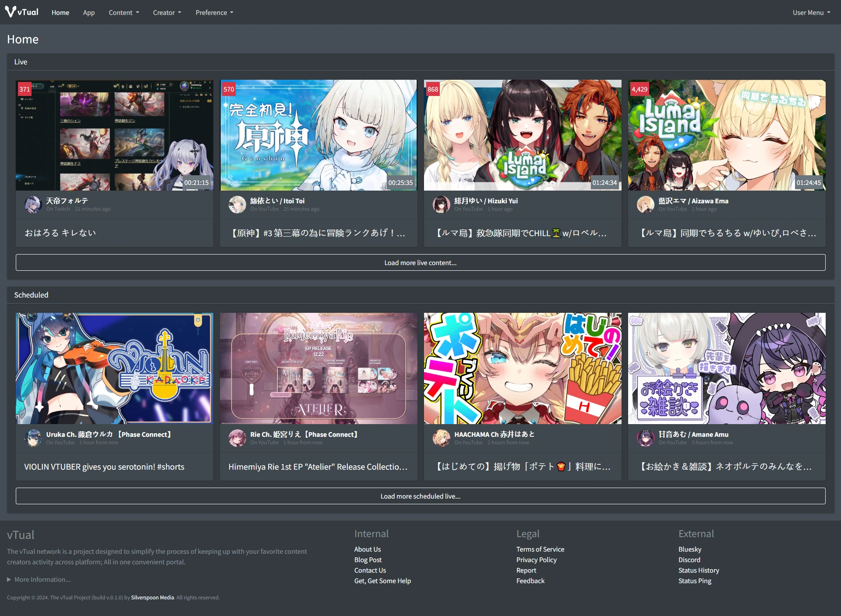
Task: Click HAACHAMA Ch channel avatar
Action: (441, 438)
